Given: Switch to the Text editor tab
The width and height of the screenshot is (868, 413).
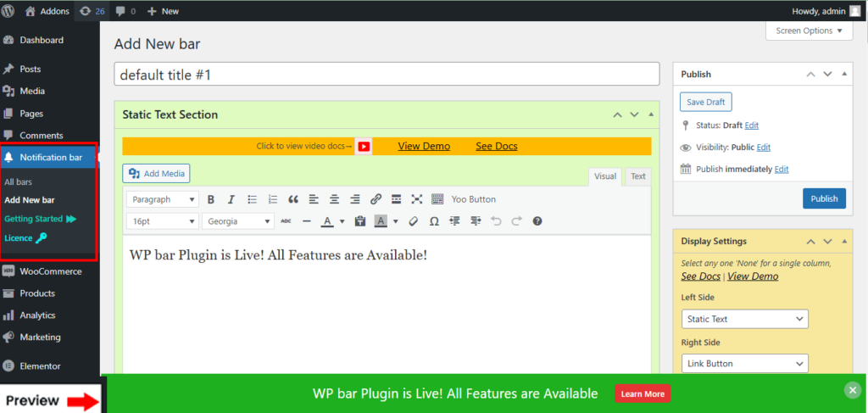Looking at the screenshot, I should click(638, 176).
